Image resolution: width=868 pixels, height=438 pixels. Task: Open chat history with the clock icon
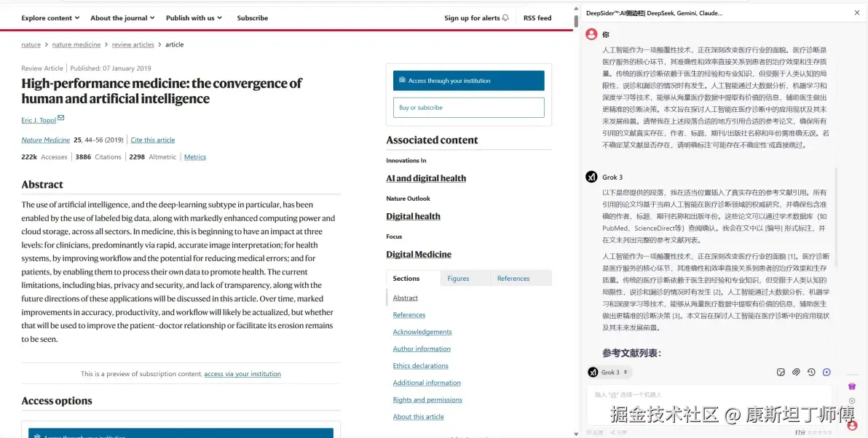pyautogui.click(x=811, y=373)
